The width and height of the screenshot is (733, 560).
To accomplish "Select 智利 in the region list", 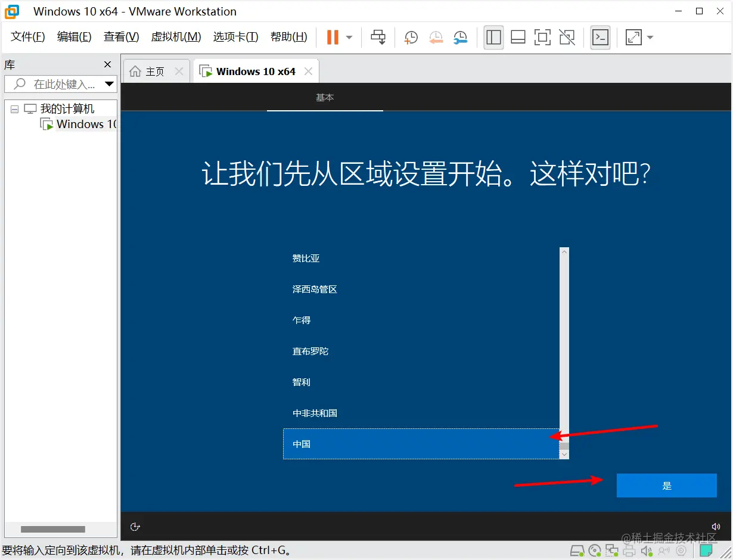I will [x=421, y=382].
